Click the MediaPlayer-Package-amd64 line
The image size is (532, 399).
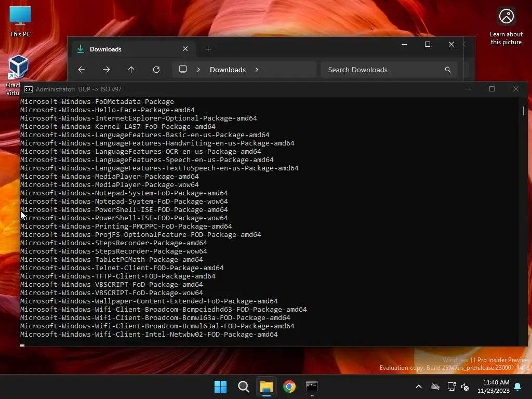[x=110, y=177]
